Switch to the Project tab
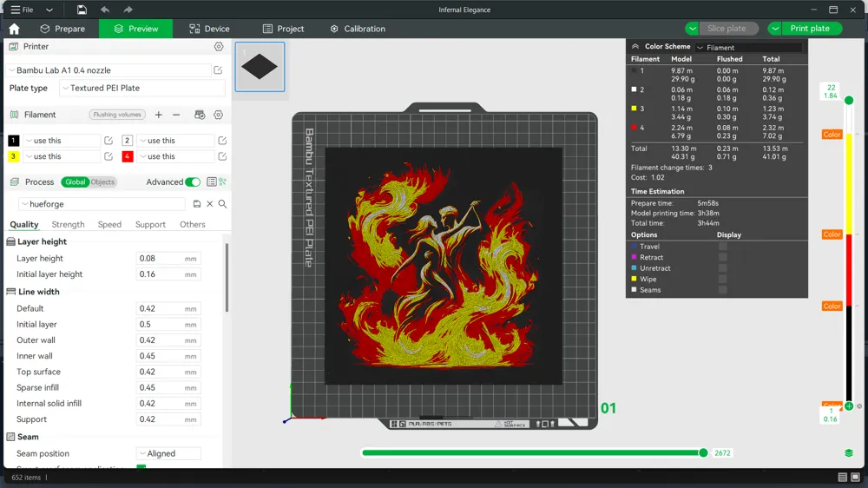The image size is (868, 488). [x=284, y=29]
